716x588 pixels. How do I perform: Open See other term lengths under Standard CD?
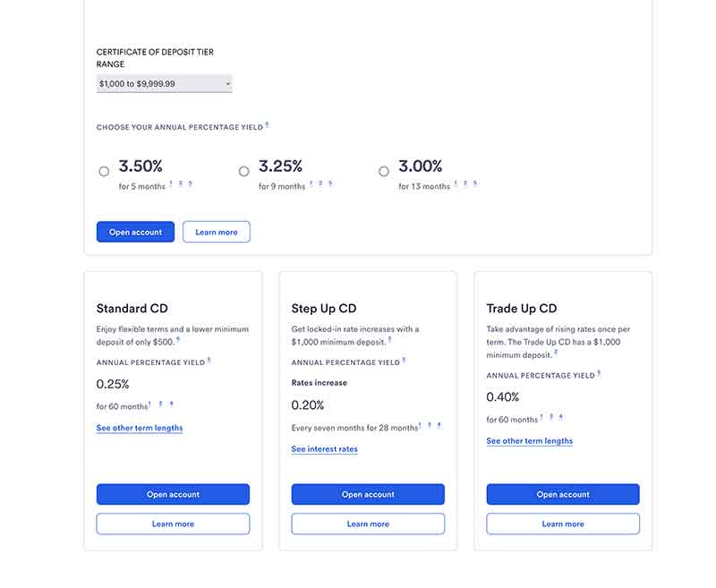(x=140, y=428)
